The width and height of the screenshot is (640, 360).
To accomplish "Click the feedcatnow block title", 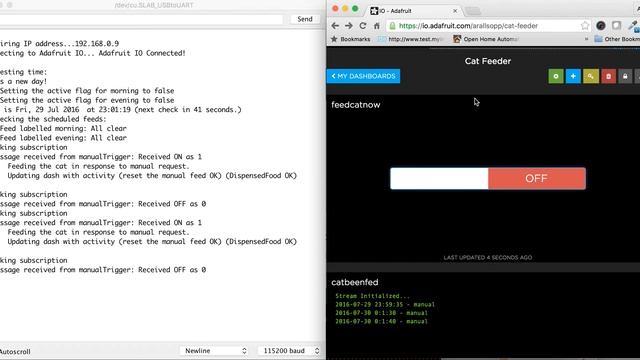I will pos(356,105).
